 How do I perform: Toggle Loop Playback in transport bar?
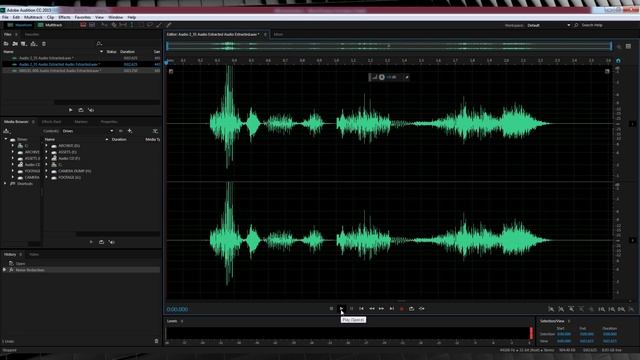pos(411,309)
